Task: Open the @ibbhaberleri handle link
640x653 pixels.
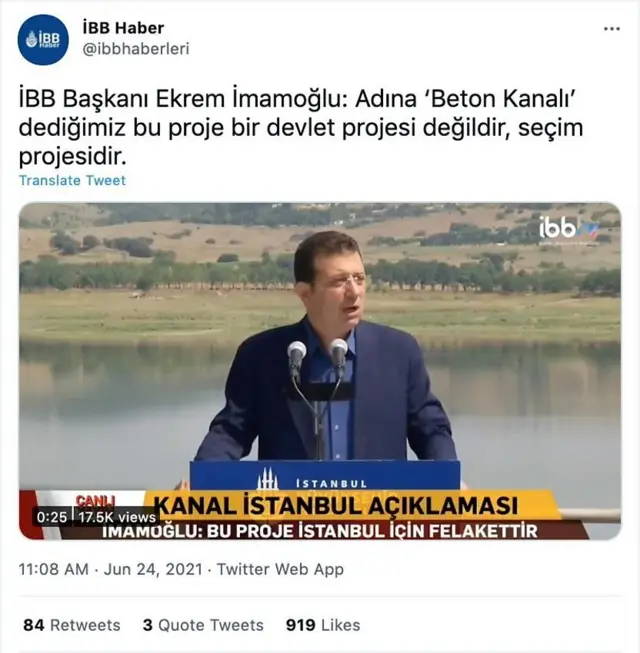Action: point(136,49)
